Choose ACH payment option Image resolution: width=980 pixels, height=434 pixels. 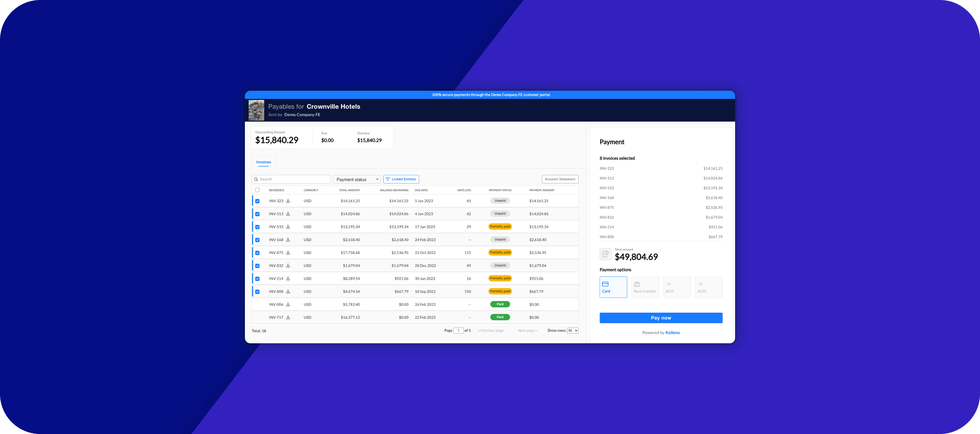[x=676, y=287]
